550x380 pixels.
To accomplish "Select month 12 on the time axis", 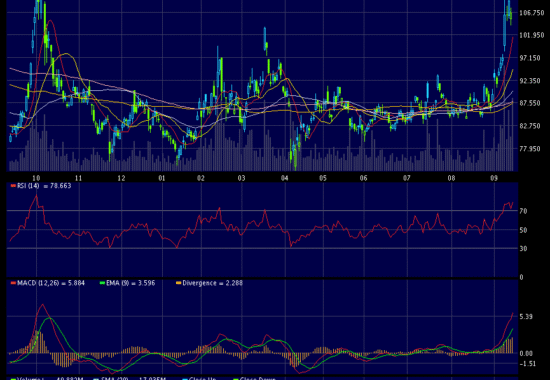I will click(121, 178).
